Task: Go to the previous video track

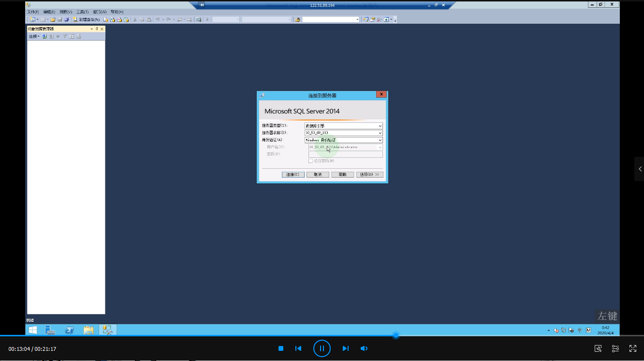Action: pyautogui.click(x=298, y=348)
